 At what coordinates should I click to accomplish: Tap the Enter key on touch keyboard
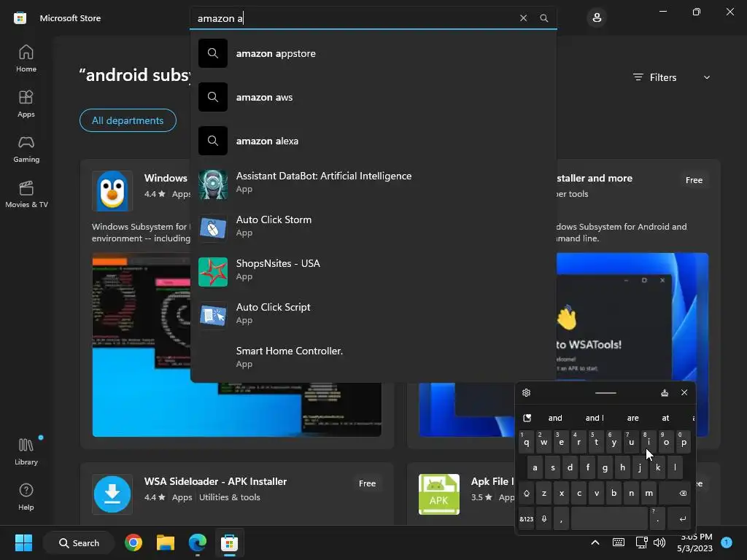(x=679, y=518)
